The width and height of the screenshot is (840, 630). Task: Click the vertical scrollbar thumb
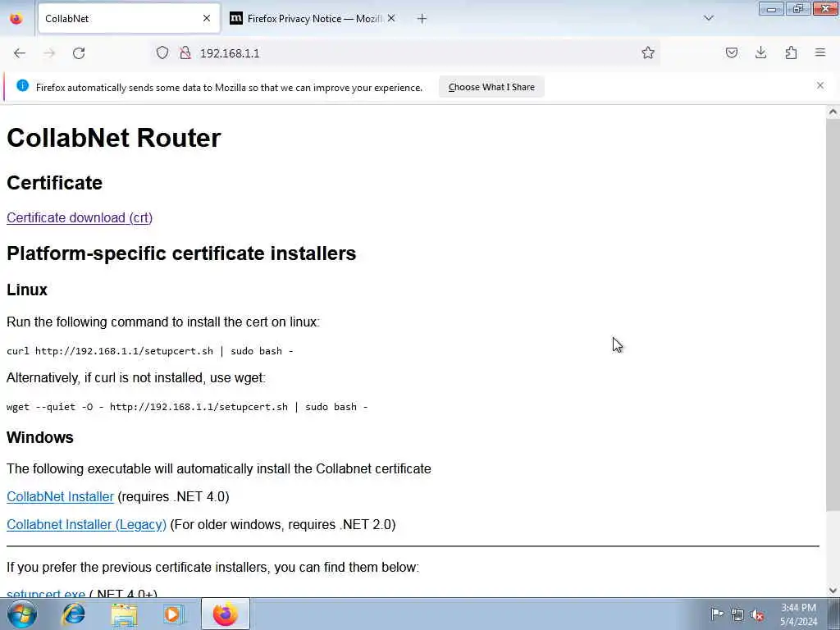pos(833,315)
